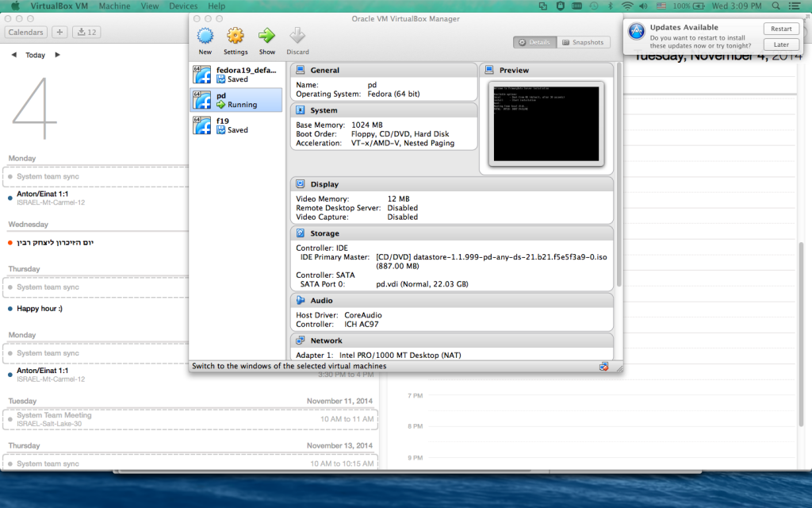Click the green Show arrow icon
Screen dimensions: 812x508
click(267, 37)
